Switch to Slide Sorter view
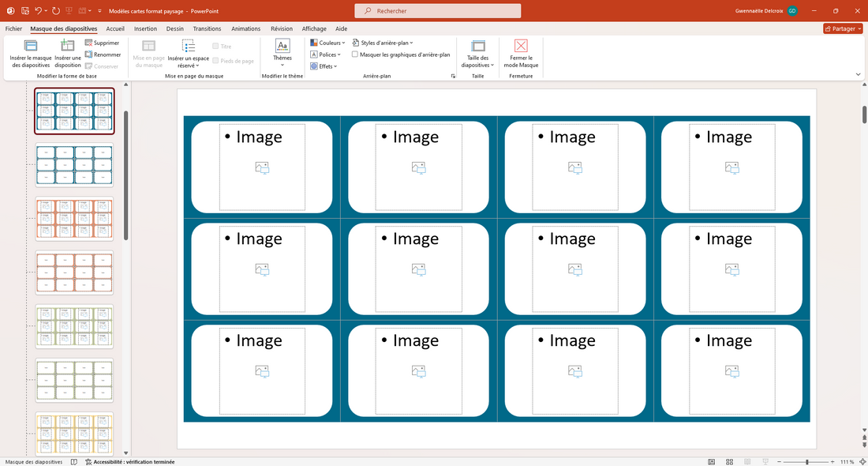Image resolution: width=868 pixels, height=466 pixels. [730, 461]
